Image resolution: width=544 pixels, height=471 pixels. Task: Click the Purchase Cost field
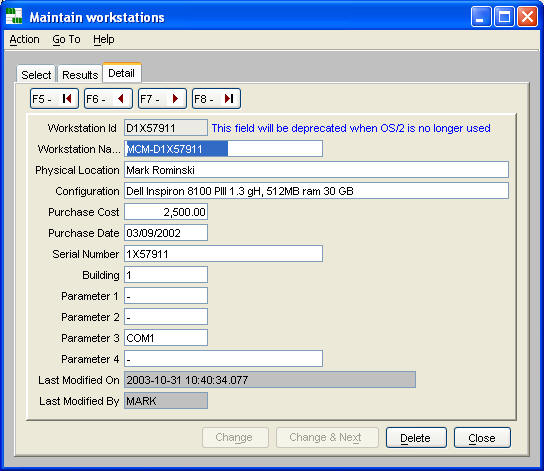coord(166,212)
